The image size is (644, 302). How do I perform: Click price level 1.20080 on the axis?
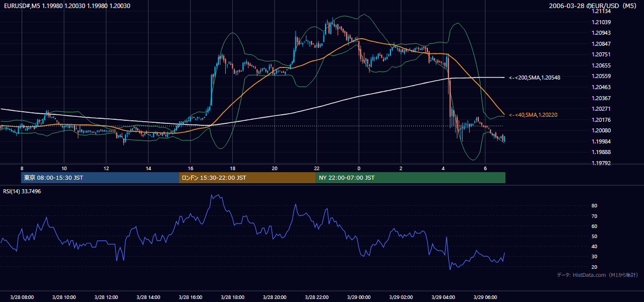pos(602,130)
